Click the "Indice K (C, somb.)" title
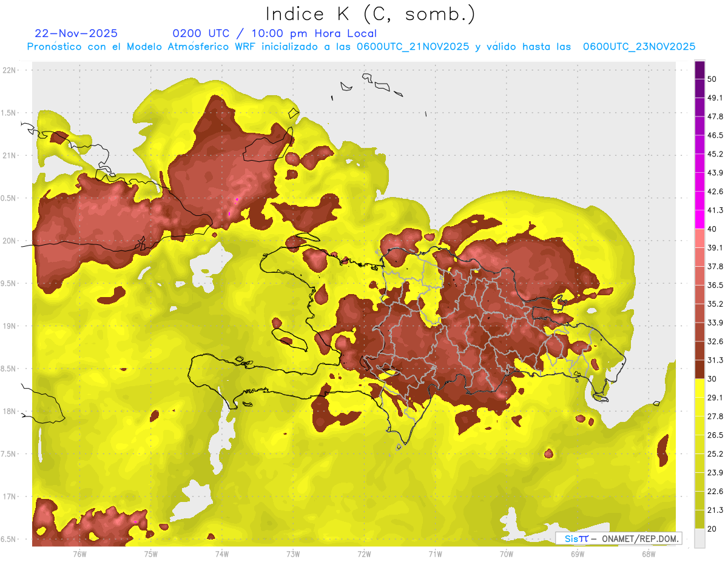The image size is (728, 562). (370, 14)
